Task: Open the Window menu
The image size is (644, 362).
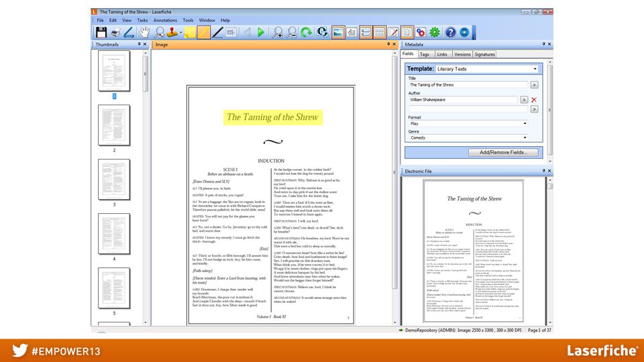Action: [x=207, y=20]
